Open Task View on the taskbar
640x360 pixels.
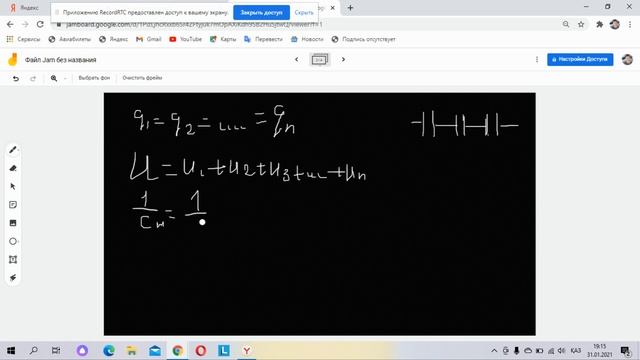click(56, 351)
